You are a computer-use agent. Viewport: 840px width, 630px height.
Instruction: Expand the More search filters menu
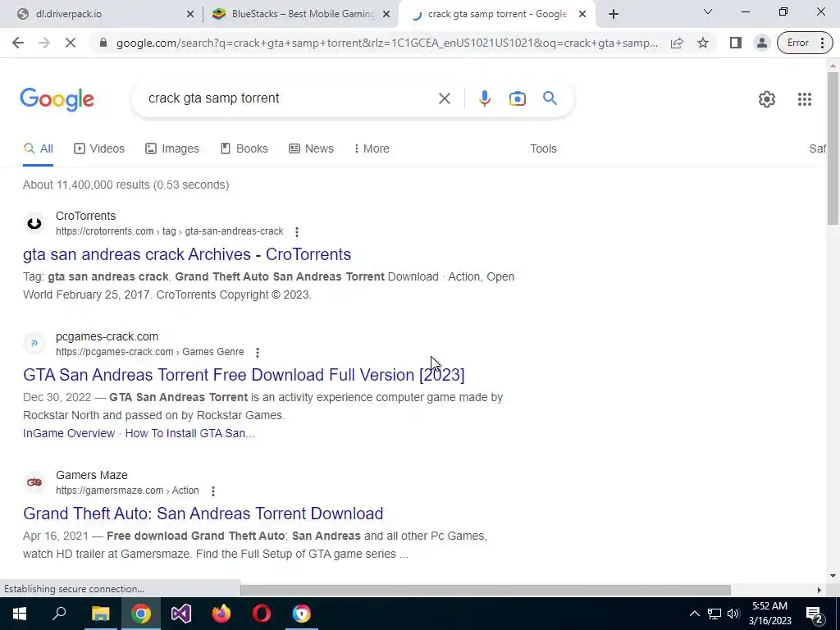pyautogui.click(x=372, y=148)
